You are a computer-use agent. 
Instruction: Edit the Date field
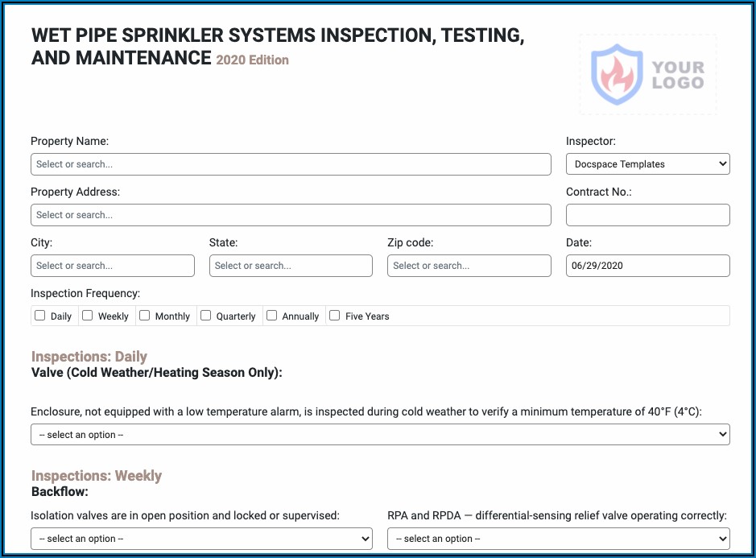pyautogui.click(x=647, y=266)
